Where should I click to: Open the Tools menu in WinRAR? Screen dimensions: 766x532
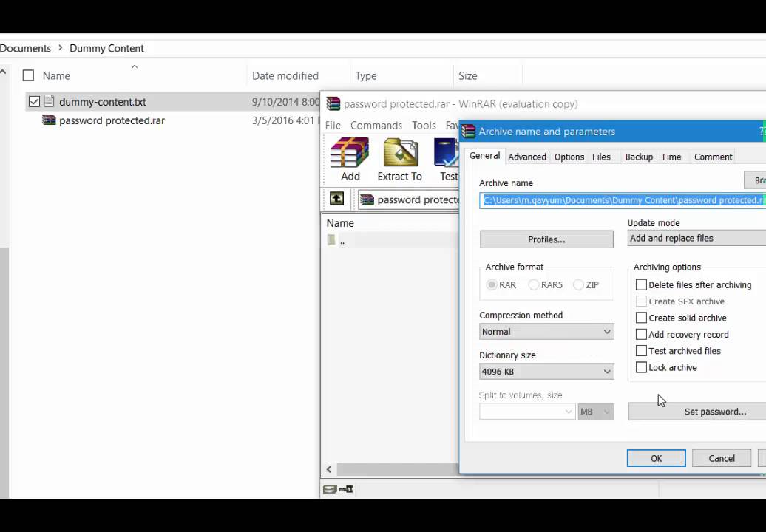click(x=424, y=126)
